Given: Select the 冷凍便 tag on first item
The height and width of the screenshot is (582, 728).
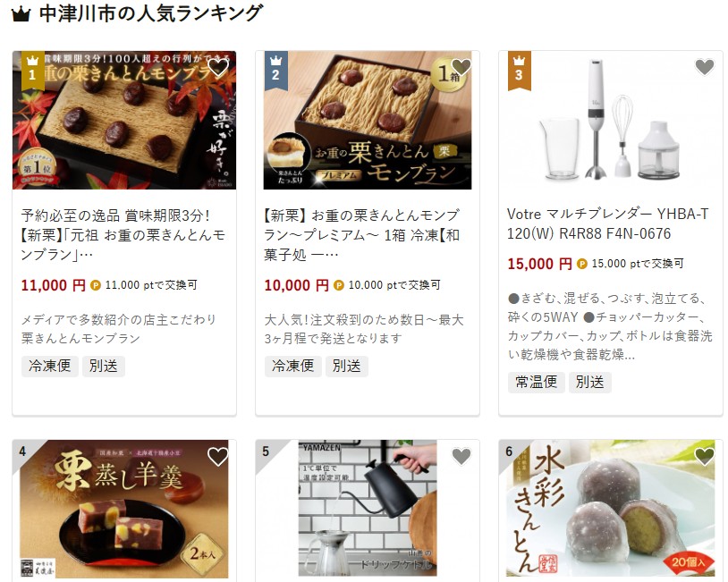Looking at the screenshot, I should pos(50,367).
